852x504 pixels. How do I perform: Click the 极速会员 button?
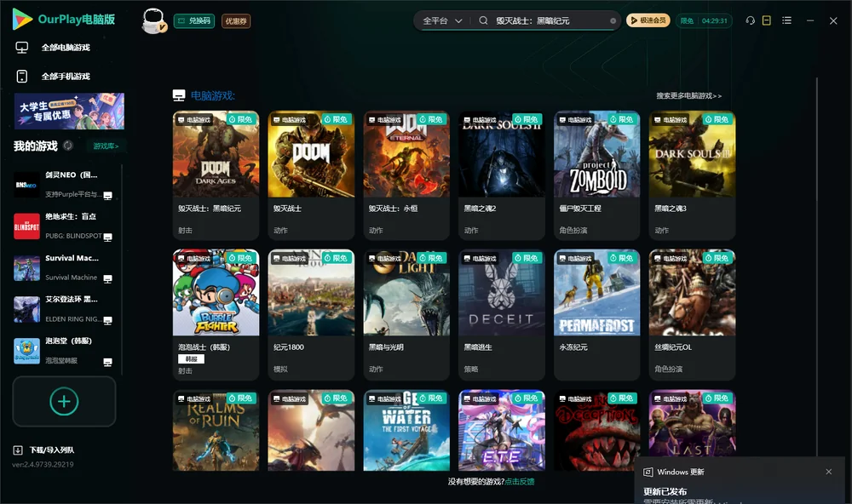[648, 20]
